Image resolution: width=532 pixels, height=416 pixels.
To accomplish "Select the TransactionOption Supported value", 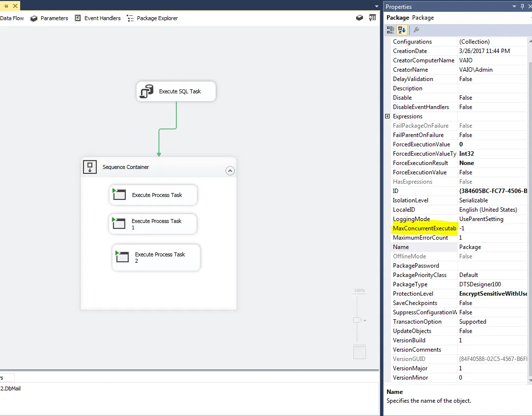I will click(x=492, y=322).
